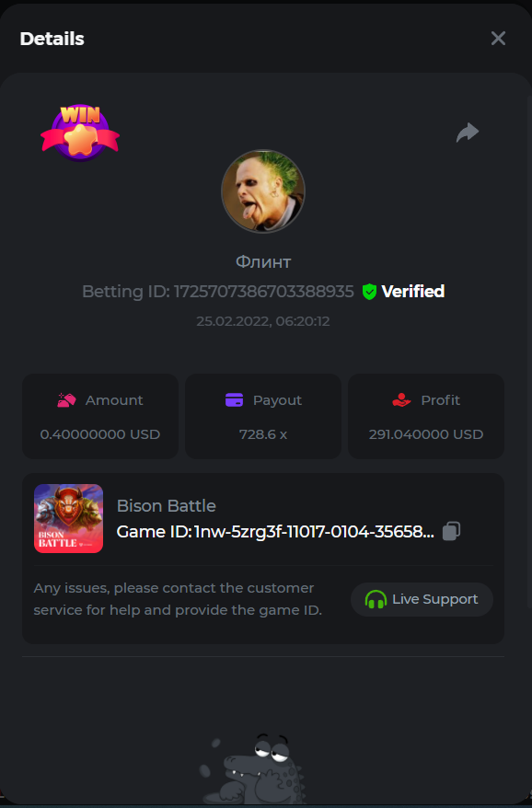Click the green headphones support icon
Screen dimensions: 532x808
[x=376, y=599]
